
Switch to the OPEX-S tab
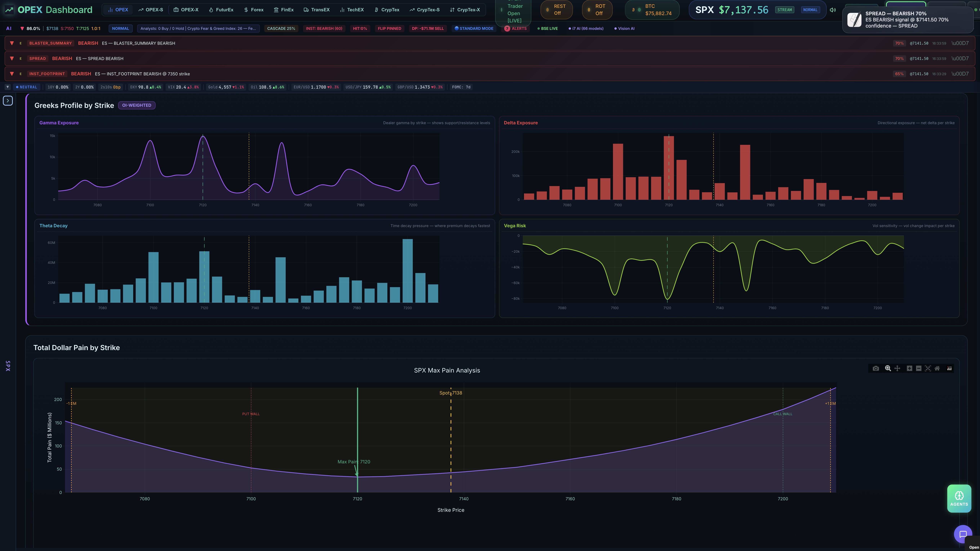pos(151,10)
